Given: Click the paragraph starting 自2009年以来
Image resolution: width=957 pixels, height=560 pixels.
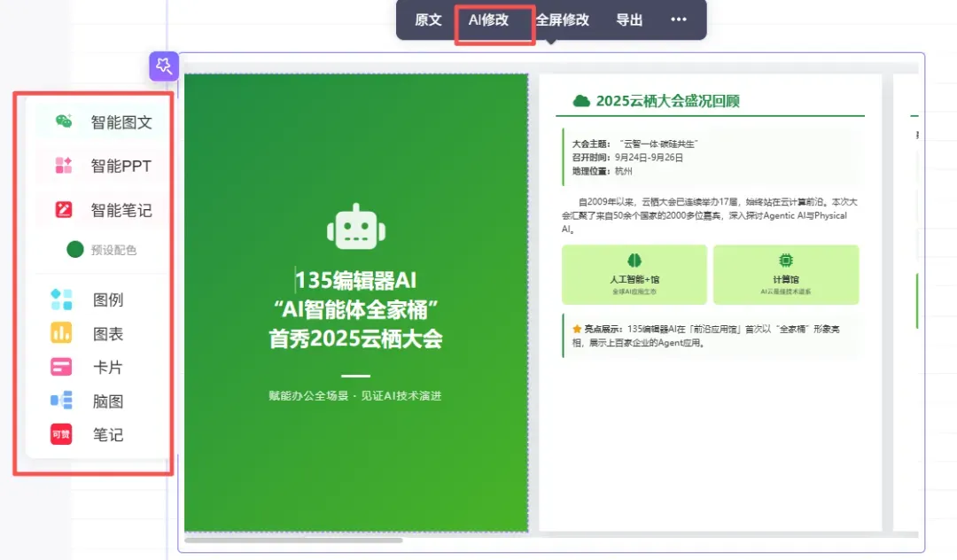Looking at the screenshot, I should click(x=709, y=215).
